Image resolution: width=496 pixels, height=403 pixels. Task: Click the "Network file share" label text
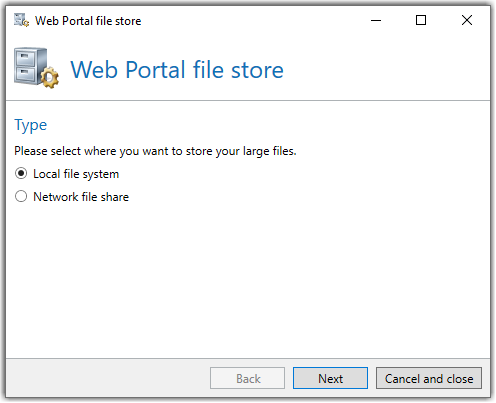point(81,197)
